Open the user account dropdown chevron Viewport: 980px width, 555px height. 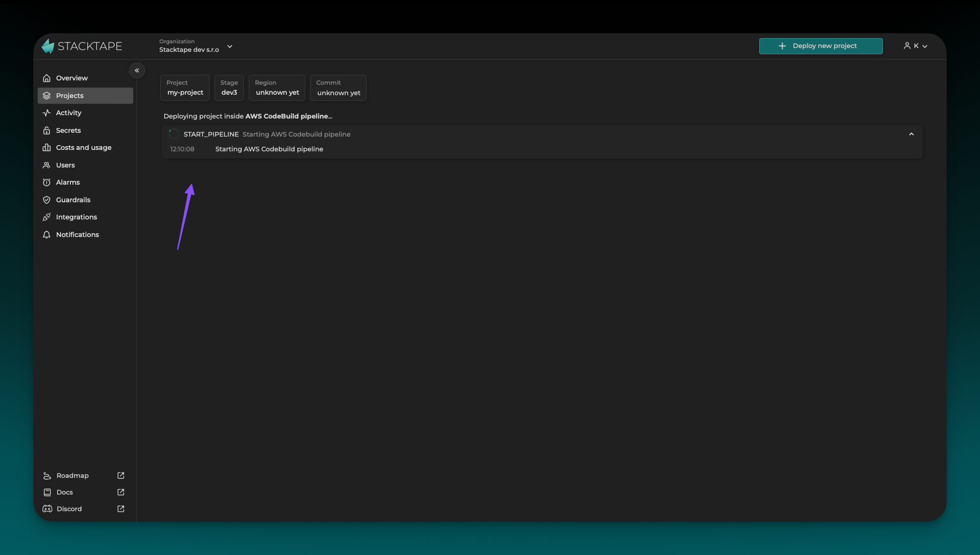[925, 46]
